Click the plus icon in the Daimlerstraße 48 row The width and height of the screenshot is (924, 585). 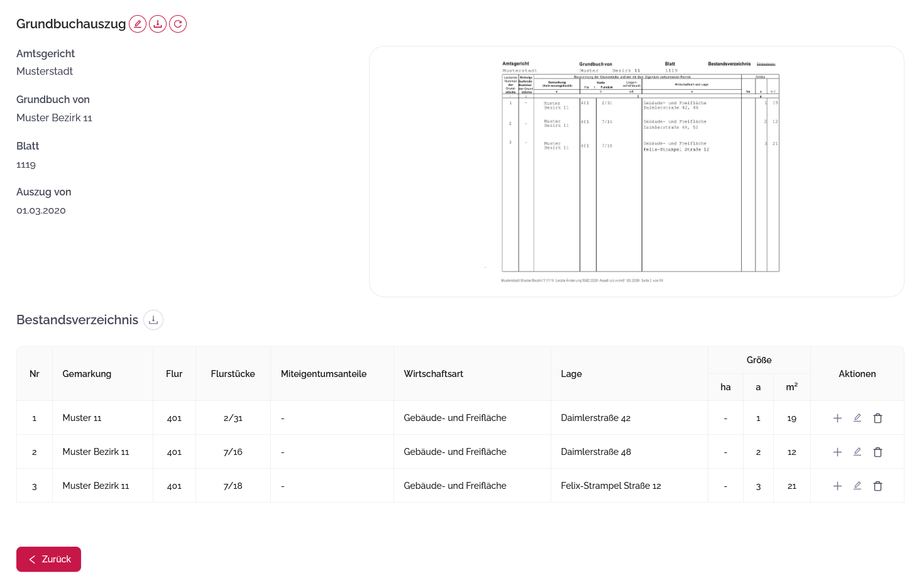[837, 452]
